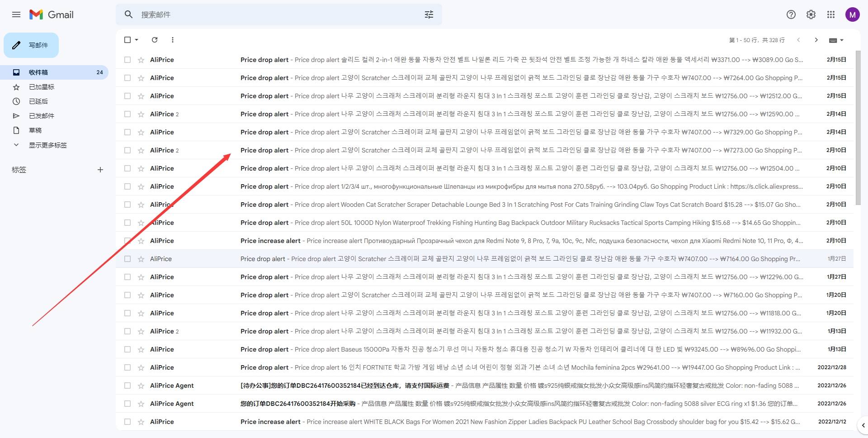
Task: Open the help support icon
Action: pos(791,14)
